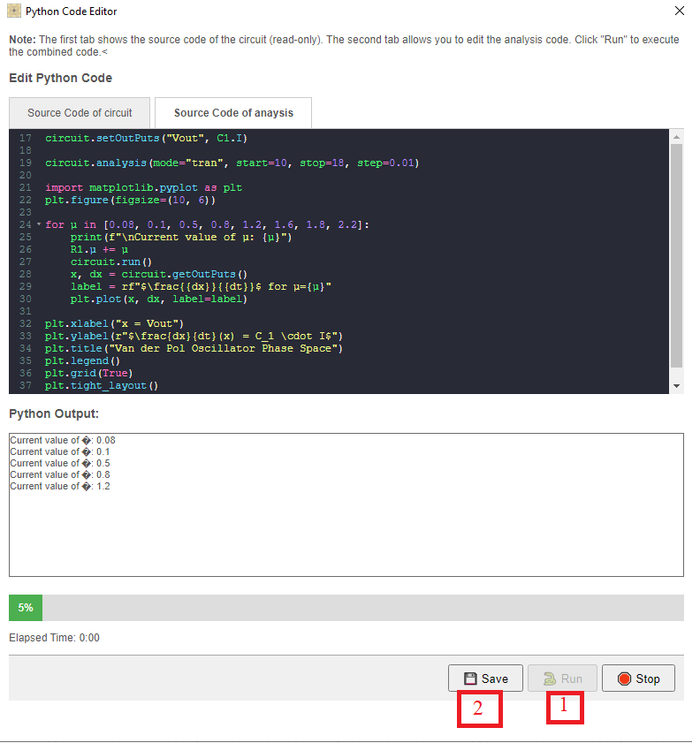Save the analysis code
The width and height of the screenshot is (700, 743).
(x=485, y=679)
